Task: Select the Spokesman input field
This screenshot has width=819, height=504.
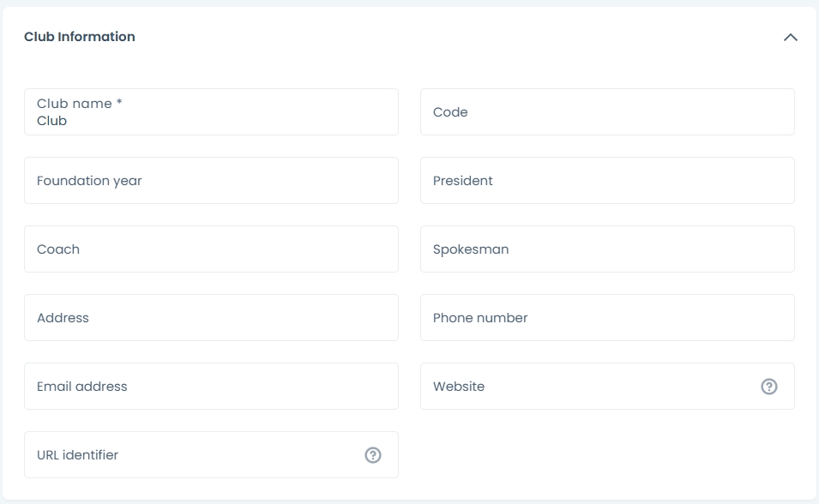Action: pos(607,249)
